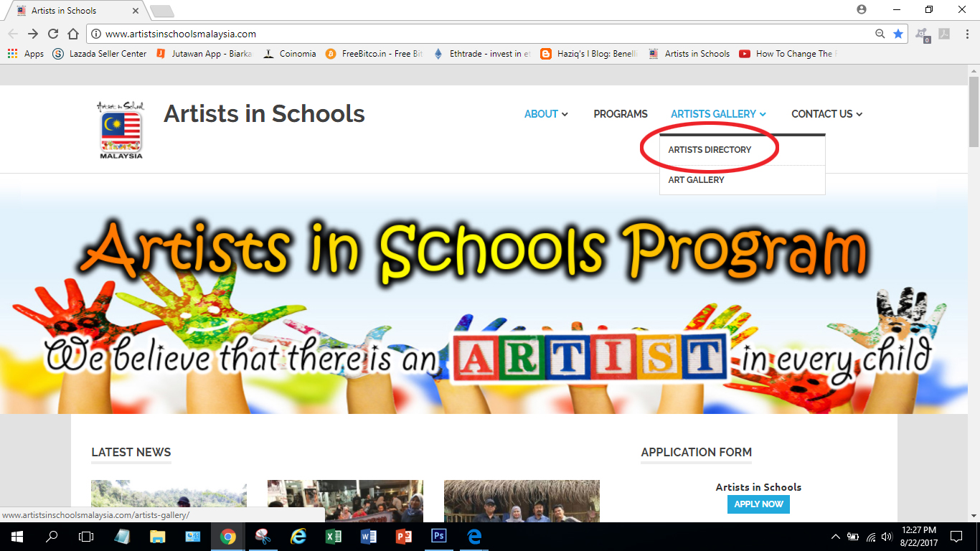Expand the ABOUT dropdown menu
The height and width of the screenshot is (551, 980).
point(546,114)
